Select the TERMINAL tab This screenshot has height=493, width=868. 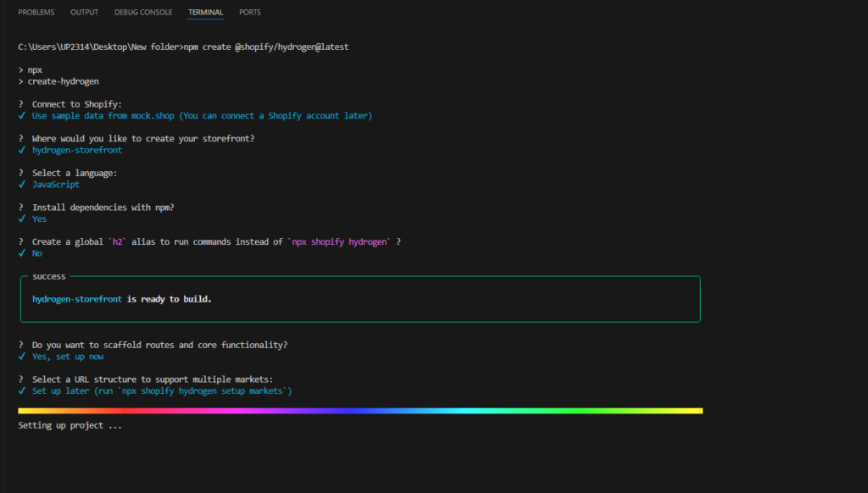click(205, 12)
